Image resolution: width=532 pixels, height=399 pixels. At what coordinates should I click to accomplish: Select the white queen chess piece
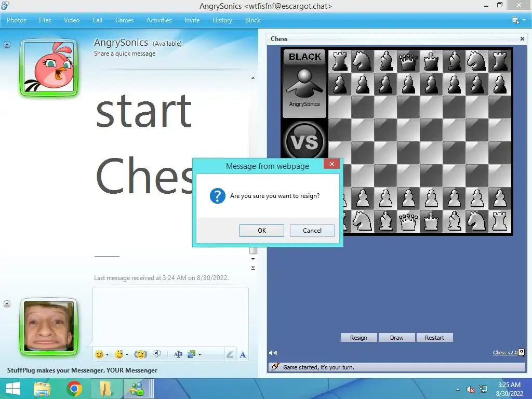408,221
